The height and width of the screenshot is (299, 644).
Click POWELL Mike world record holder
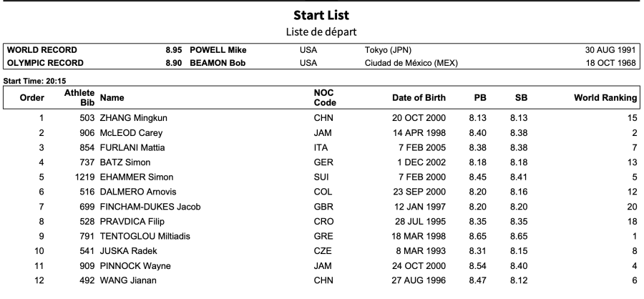[x=218, y=50]
